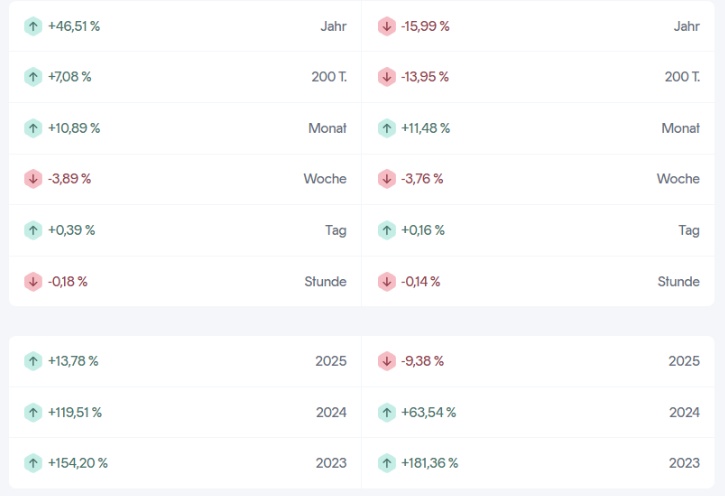The image size is (725, 496).
Task: Click the right column's Woche label
Action: (678, 178)
